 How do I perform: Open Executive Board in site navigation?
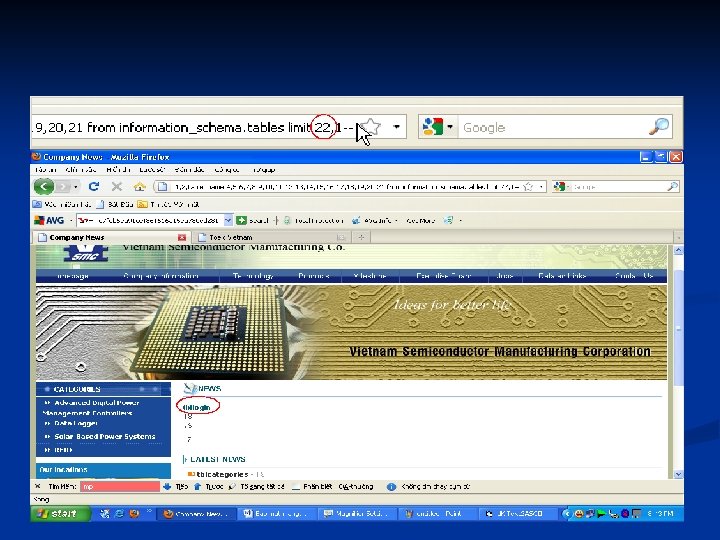(444, 276)
